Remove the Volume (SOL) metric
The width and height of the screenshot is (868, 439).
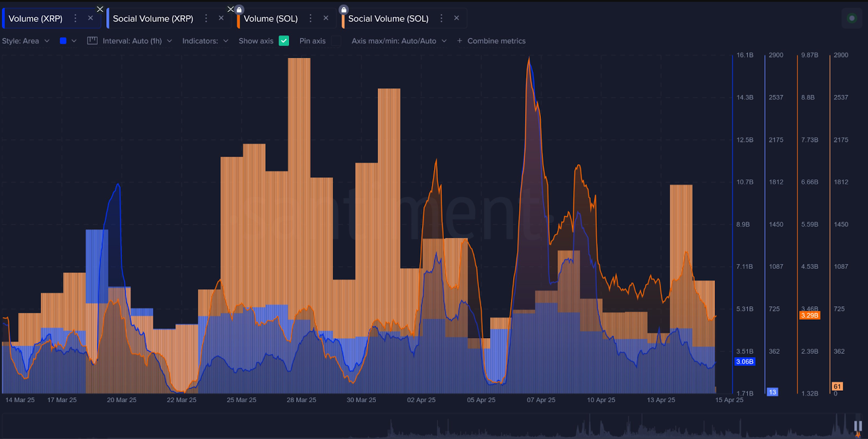point(326,18)
